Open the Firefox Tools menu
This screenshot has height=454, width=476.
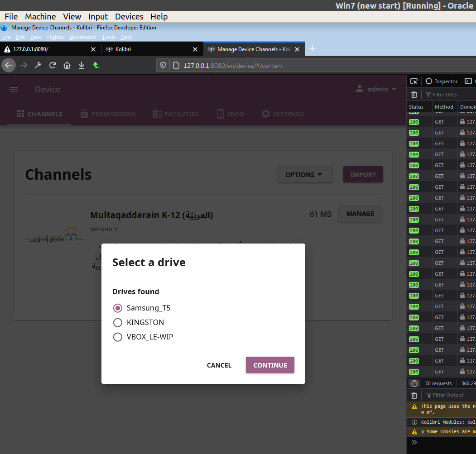click(x=108, y=37)
